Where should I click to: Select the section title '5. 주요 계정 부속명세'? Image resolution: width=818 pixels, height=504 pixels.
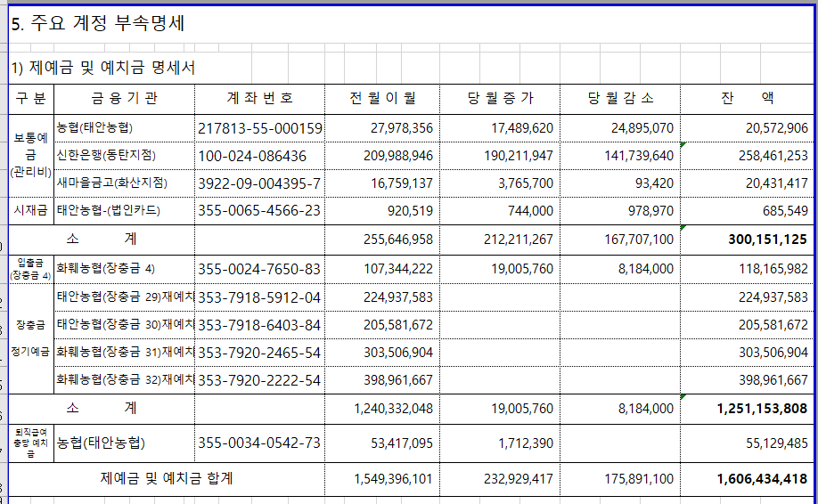pos(98,23)
